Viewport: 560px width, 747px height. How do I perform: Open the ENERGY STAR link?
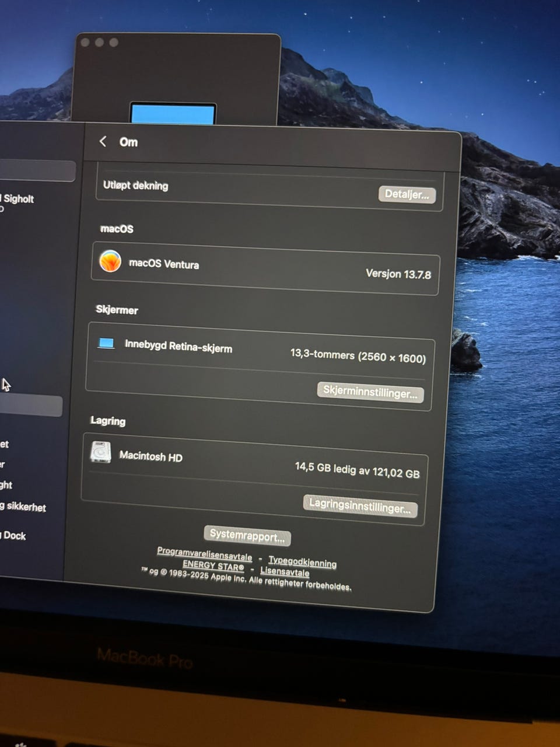click(213, 566)
